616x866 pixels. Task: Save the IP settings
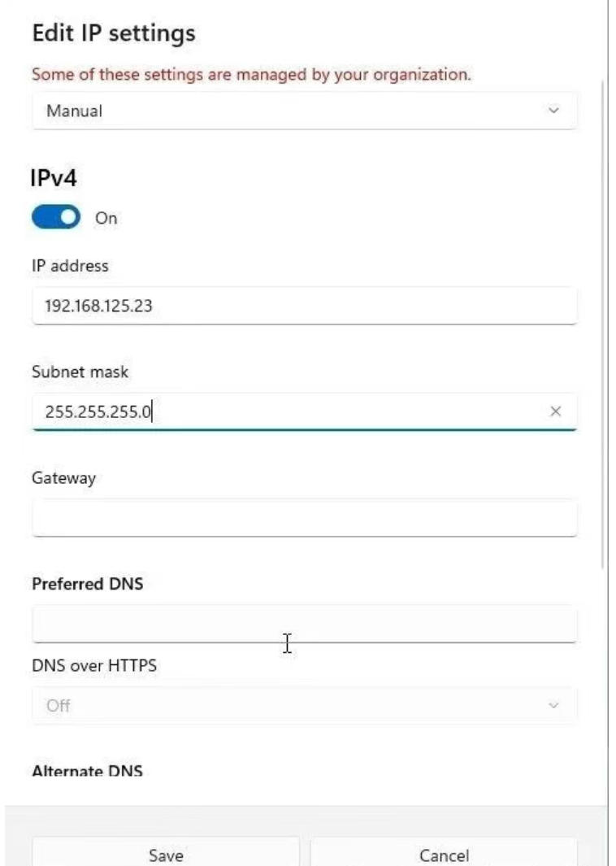coord(166,855)
